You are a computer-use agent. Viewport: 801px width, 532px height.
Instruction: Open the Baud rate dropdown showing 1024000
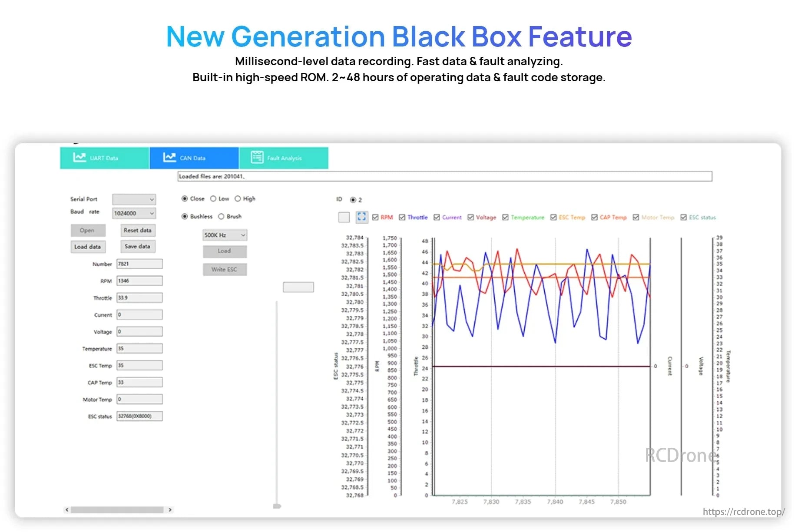(x=134, y=213)
